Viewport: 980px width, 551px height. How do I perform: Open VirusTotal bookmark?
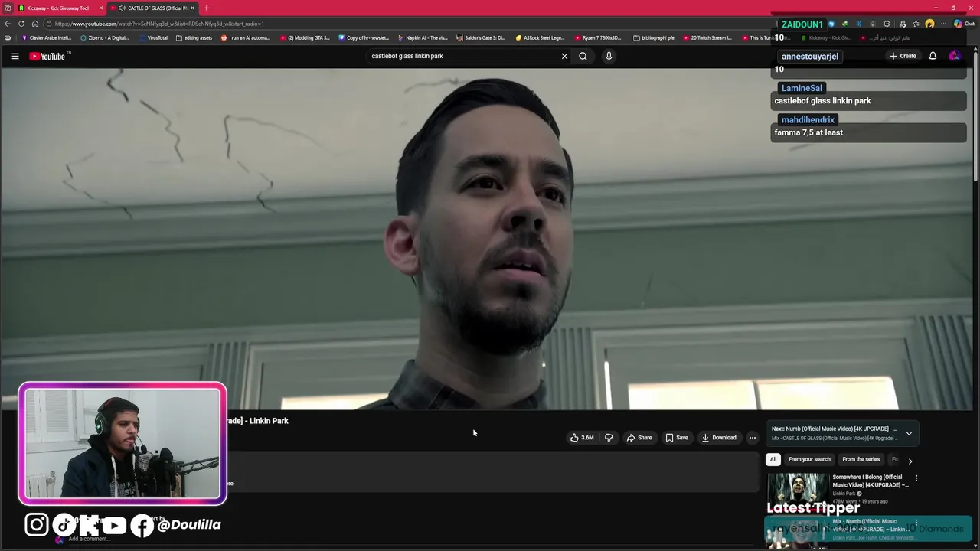[152, 37]
